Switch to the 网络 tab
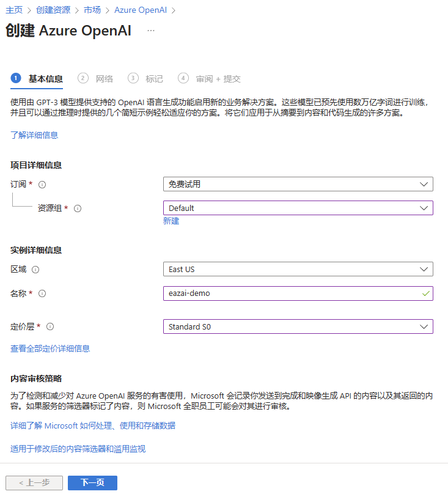The width and height of the screenshot is (448, 494). click(95, 79)
